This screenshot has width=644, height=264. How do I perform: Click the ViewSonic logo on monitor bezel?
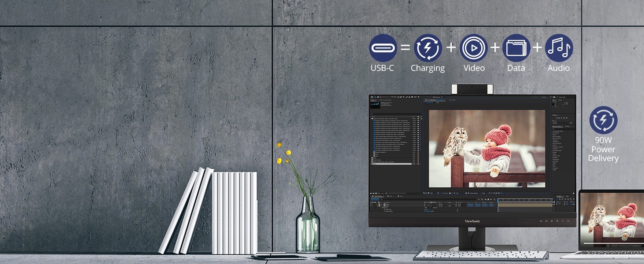[472, 221]
